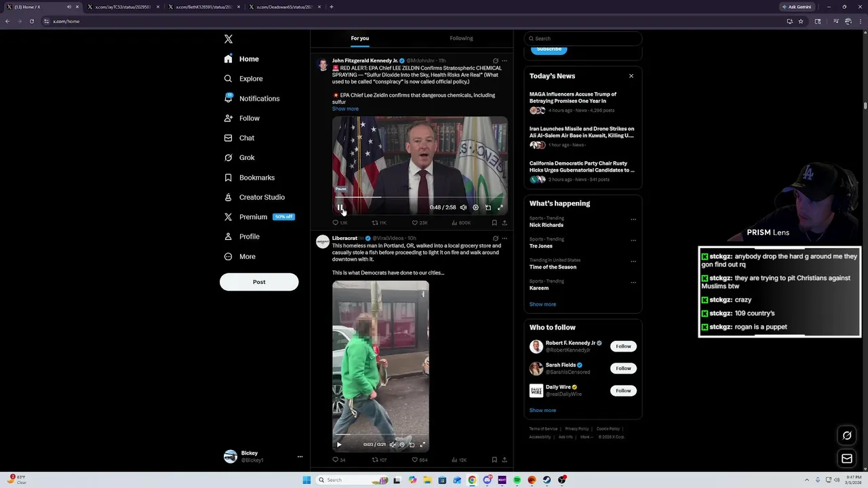Select the For you tab

[359, 38]
